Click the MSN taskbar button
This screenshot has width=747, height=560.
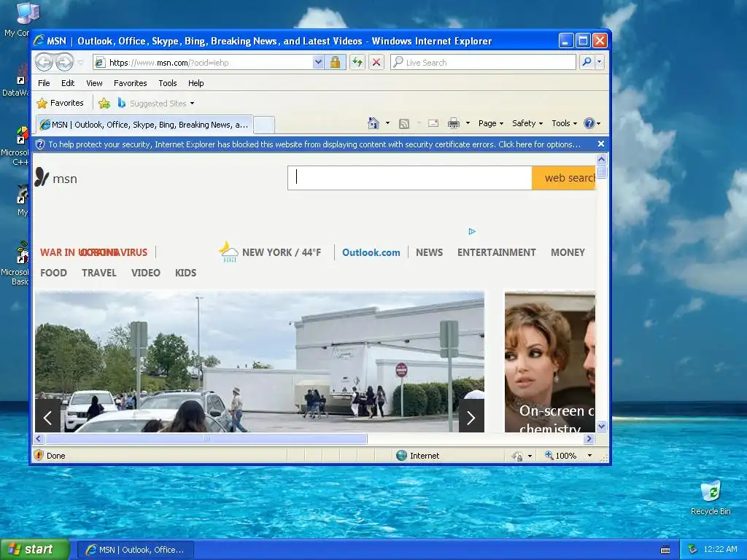[x=135, y=550]
